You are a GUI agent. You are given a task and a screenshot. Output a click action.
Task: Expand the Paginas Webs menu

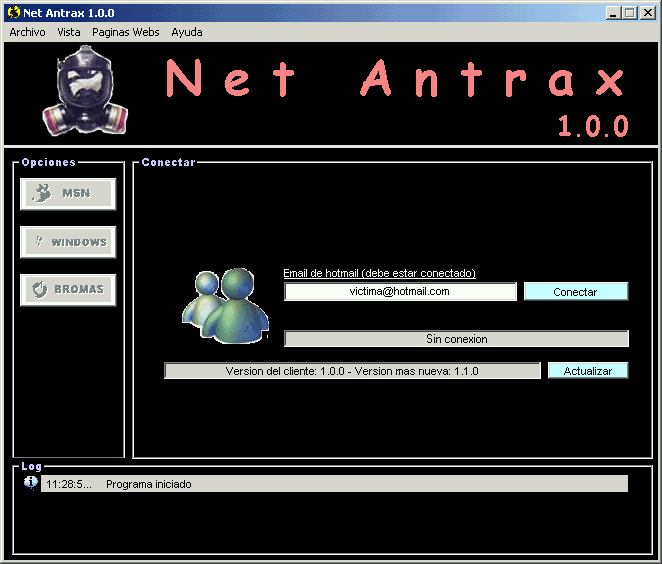(125, 32)
